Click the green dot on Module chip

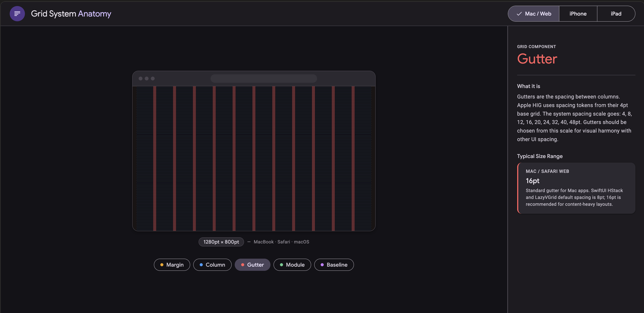pos(281,265)
